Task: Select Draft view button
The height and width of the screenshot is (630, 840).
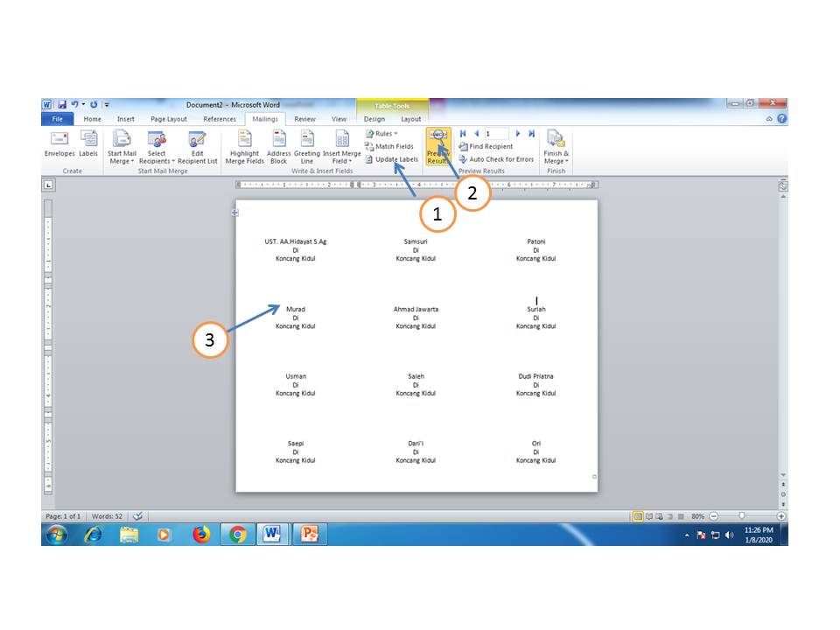Action: 681,516
